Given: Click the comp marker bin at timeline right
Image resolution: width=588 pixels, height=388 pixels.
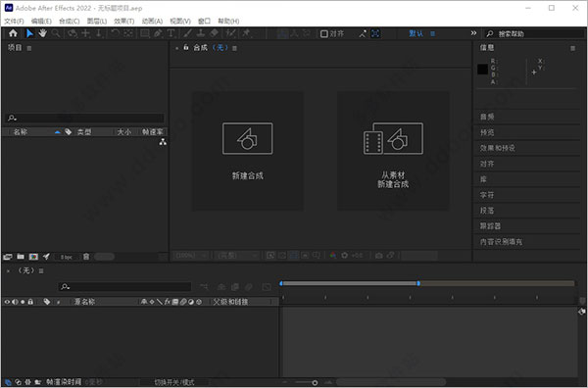Looking at the screenshot, I should point(581,300).
